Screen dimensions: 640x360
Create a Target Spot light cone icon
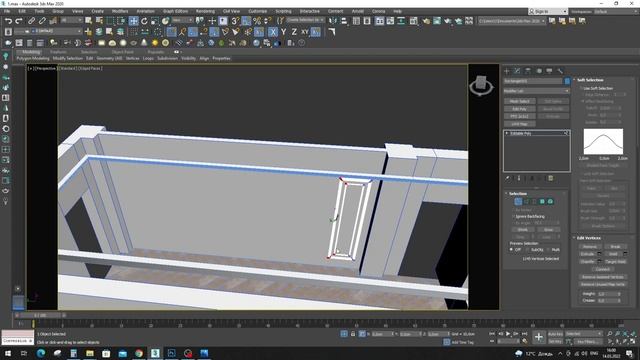[x=144, y=42]
